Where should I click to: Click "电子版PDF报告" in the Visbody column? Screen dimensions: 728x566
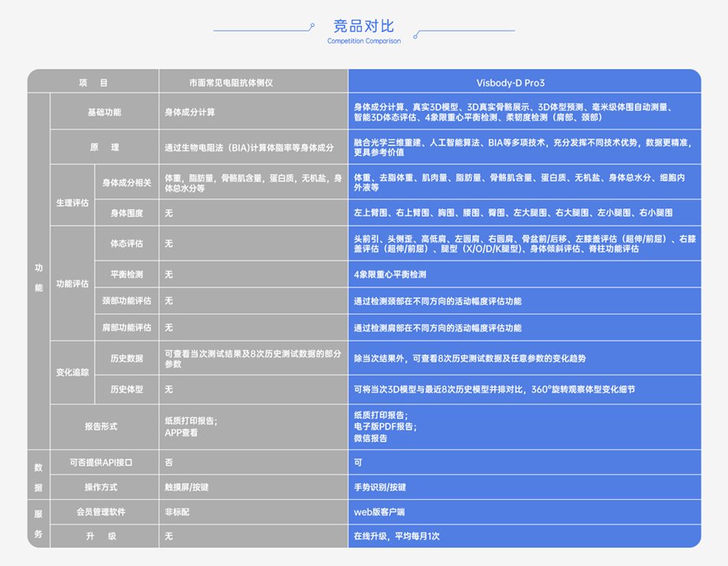pyautogui.click(x=385, y=427)
